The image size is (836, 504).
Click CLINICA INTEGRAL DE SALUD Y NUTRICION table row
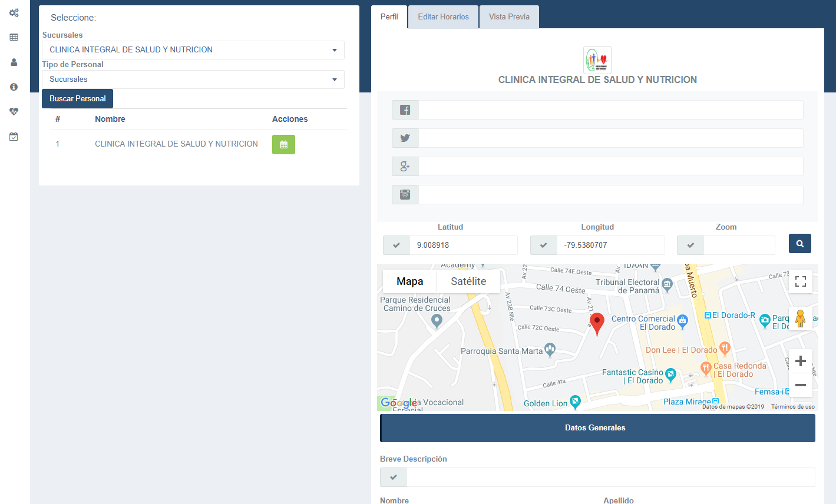[199, 144]
